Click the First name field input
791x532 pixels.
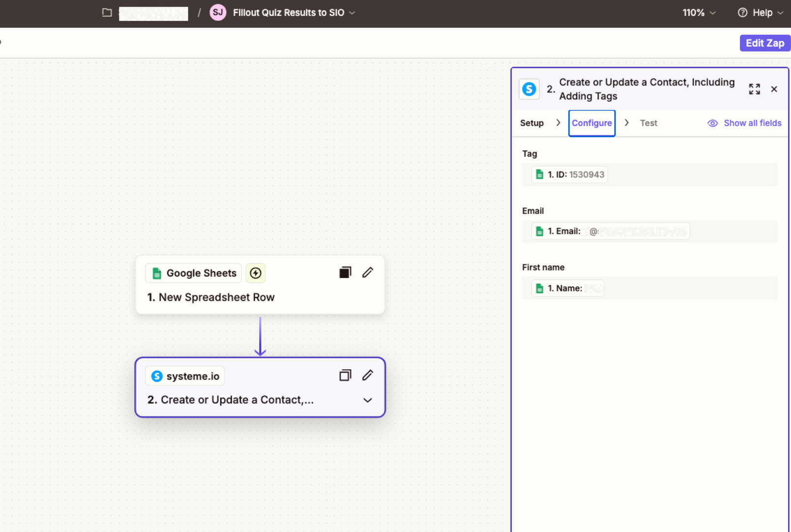[x=650, y=288]
